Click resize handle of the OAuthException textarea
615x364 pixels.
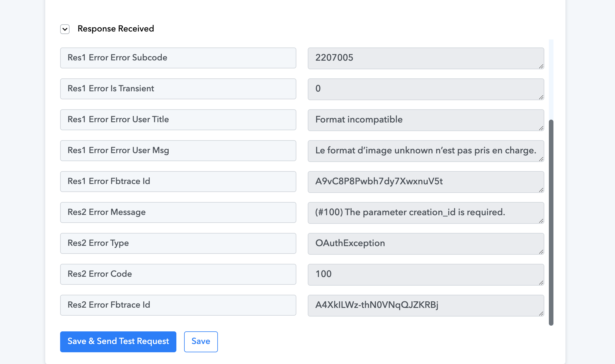click(541, 252)
